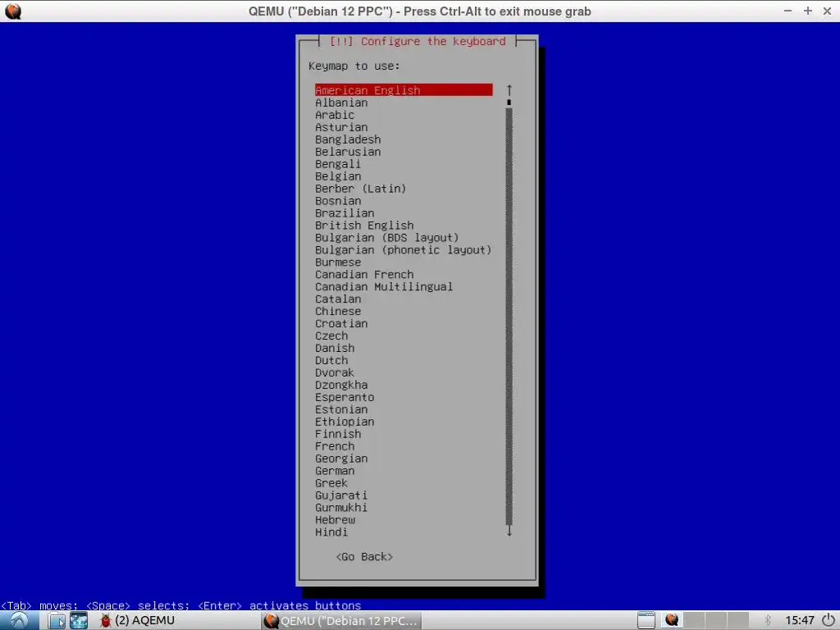Click keymap list scrollbar track

(x=509, y=316)
